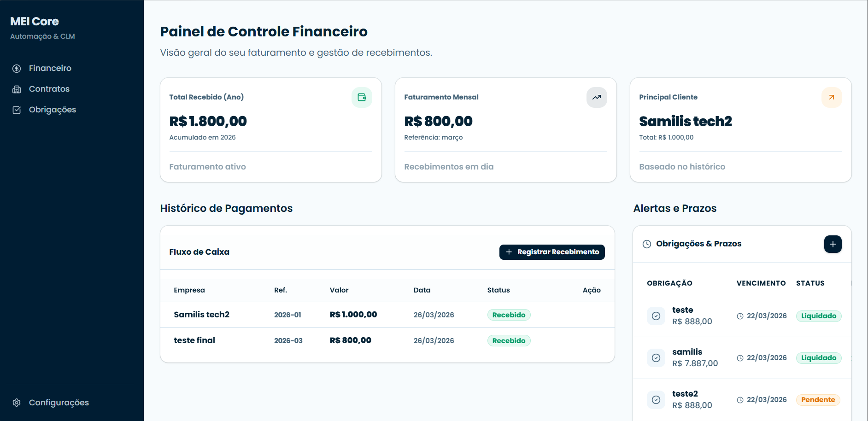Mark teste2 done via its check circle

656,400
